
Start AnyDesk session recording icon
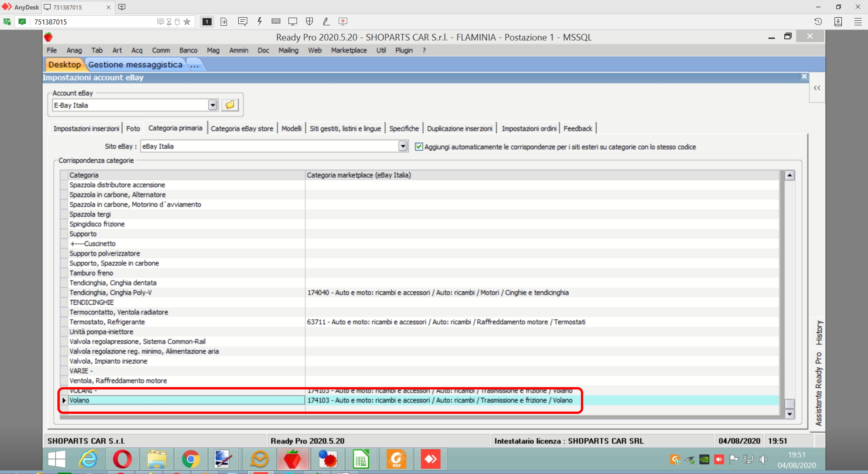pos(343,21)
